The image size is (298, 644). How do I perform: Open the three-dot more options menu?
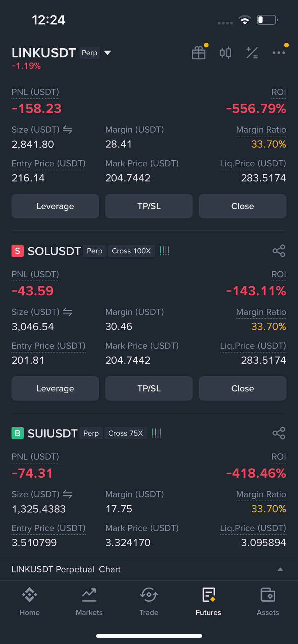point(279,53)
